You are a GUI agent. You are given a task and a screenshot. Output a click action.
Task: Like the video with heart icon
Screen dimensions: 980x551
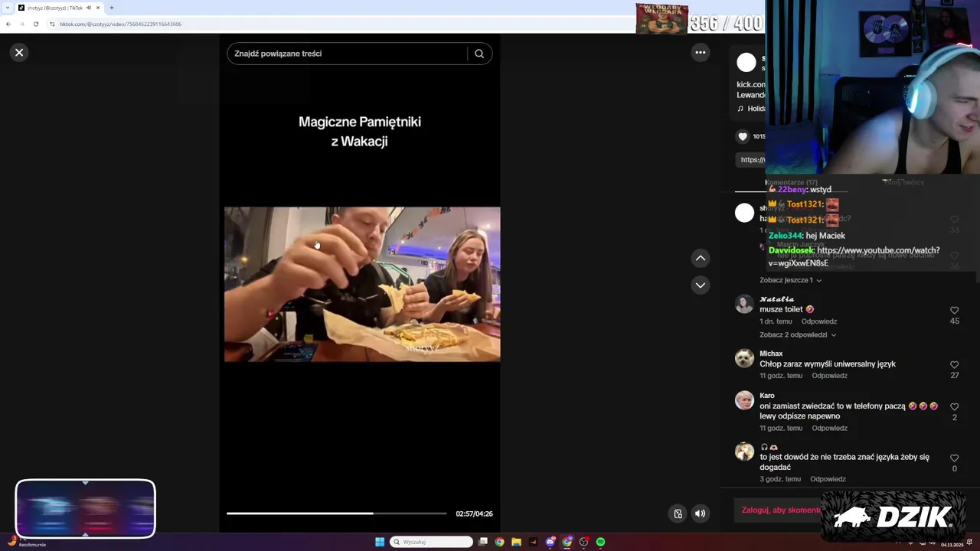[x=742, y=136]
